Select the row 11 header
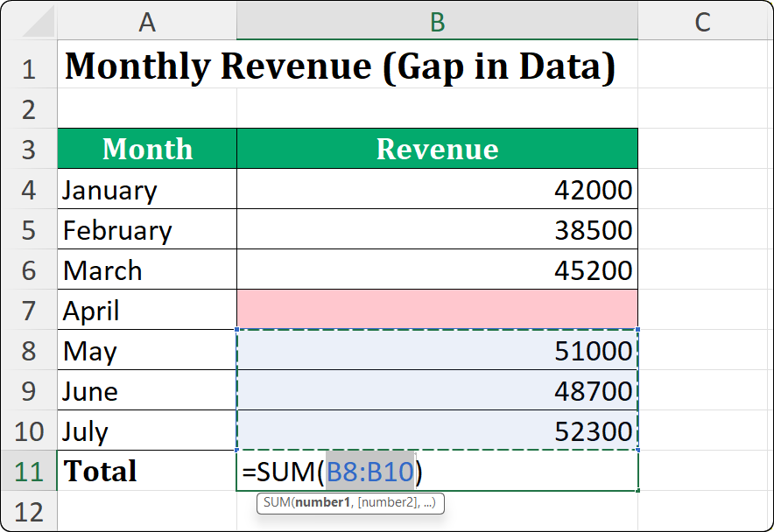The height and width of the screenshot is (532, 774). [x=29, y=471]
